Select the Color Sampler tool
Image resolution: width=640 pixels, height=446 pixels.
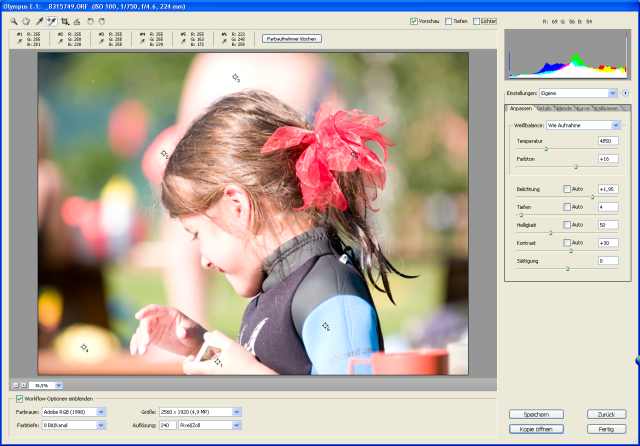coord(50,20)
